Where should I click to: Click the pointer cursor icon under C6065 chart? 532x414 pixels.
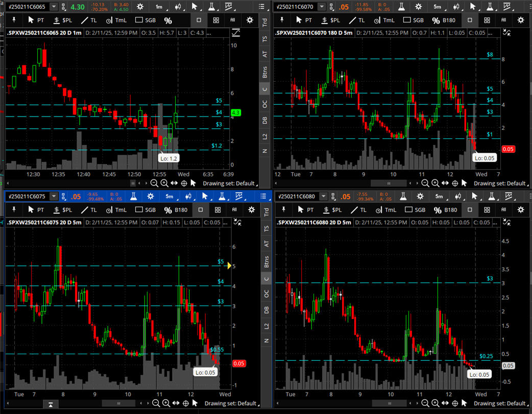click(194, 183)
